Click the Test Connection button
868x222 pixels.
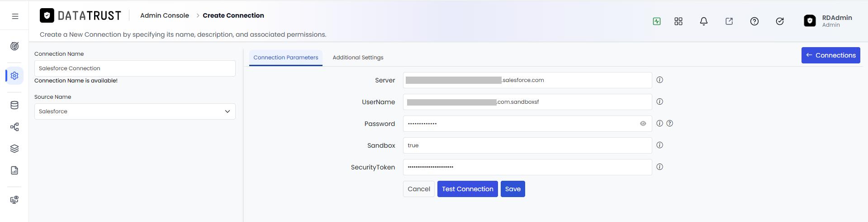[x=468, y=189]
